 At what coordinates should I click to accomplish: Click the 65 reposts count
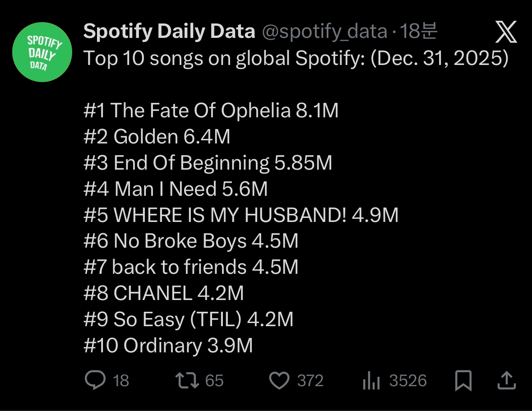point(214,381)
